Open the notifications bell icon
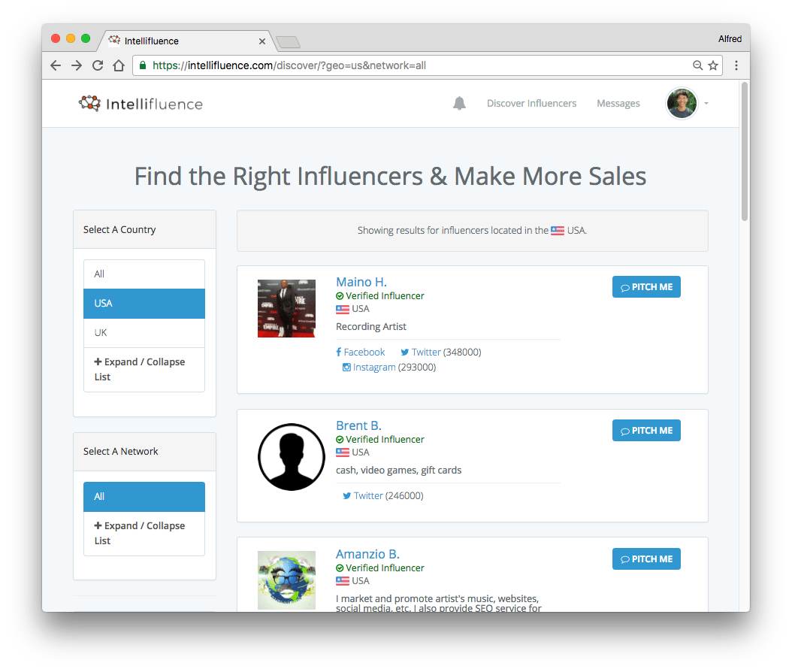 pos(459,104)
